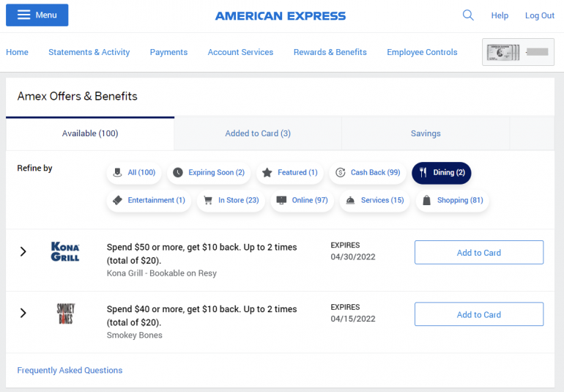This screenshot has height=392, width=564.
Task: Select the Services filter chip
Action: click(374, 200)
